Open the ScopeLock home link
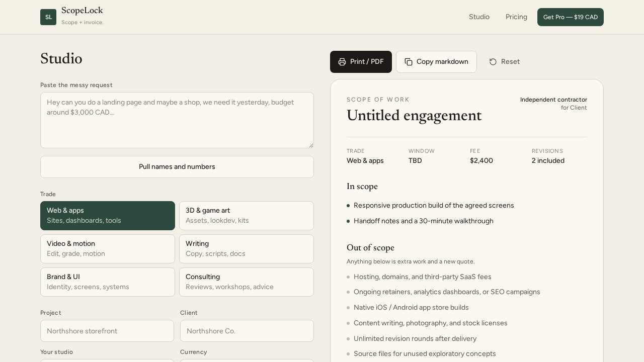 click(x=72, y=17)
